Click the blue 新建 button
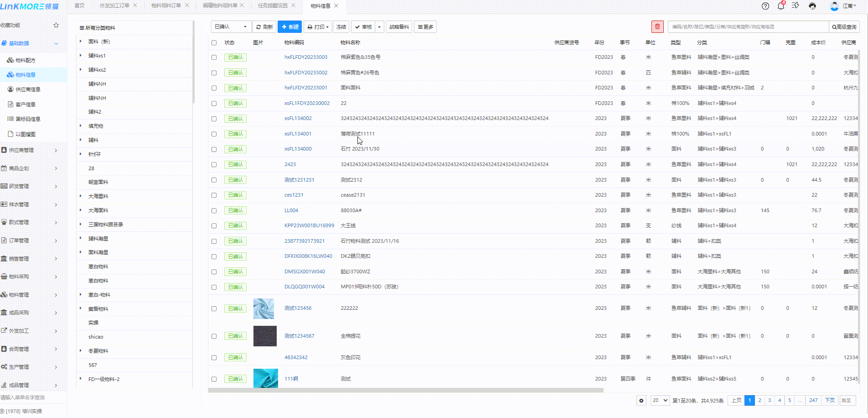 click(289, 27)
